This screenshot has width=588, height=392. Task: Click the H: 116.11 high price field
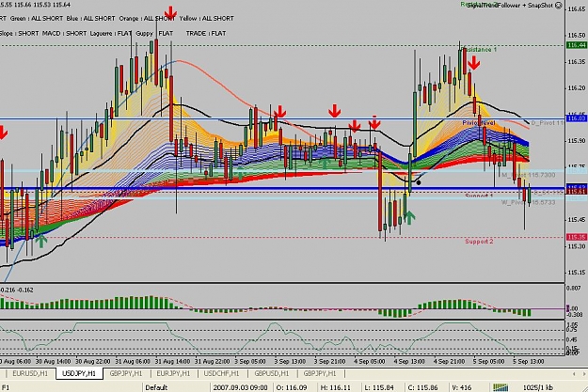335,387
